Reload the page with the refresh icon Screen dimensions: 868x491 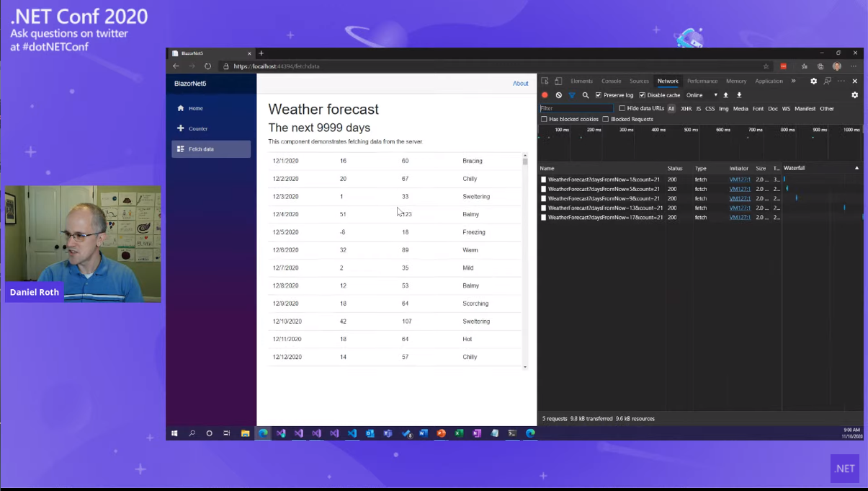pyautogui.click(x=207, y=66)
